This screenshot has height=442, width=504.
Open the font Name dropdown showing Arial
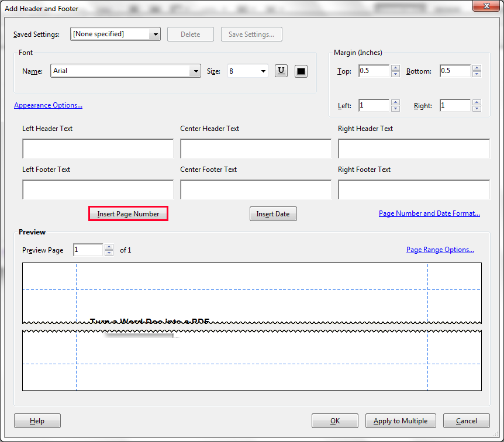(195, 71)
